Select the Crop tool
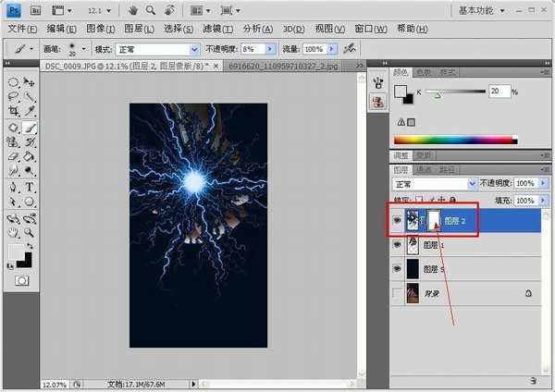The height and width of the screenshot is (392, 555). click(14, 111)
